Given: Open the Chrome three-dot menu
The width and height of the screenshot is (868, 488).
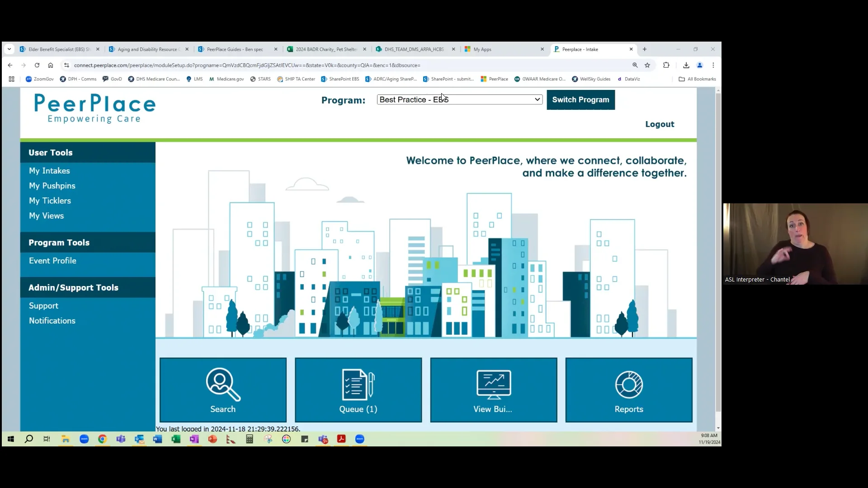Looking at the screenshot, I should 713,65.
